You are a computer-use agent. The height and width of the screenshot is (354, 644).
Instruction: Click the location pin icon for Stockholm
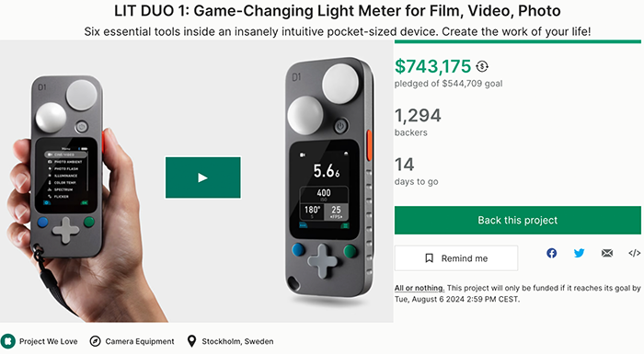tap(191, 341)
